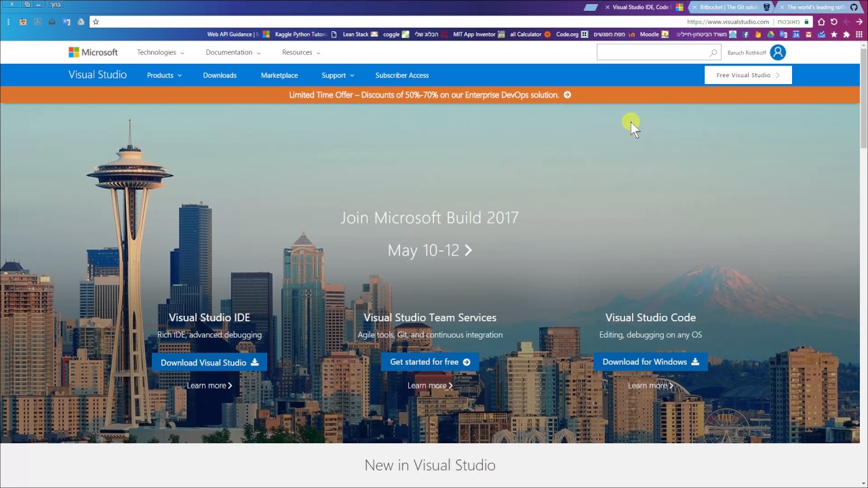The width and height of the screenshot is (868, 488).
Task: Click the Chrome profile name button in title bar
Action: coord(56,5)
